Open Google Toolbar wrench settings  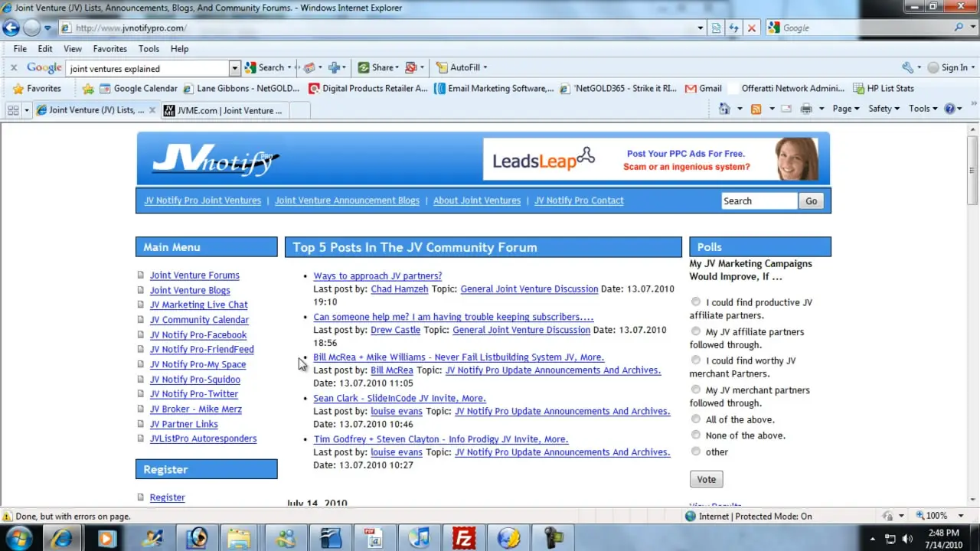[908, 67]
